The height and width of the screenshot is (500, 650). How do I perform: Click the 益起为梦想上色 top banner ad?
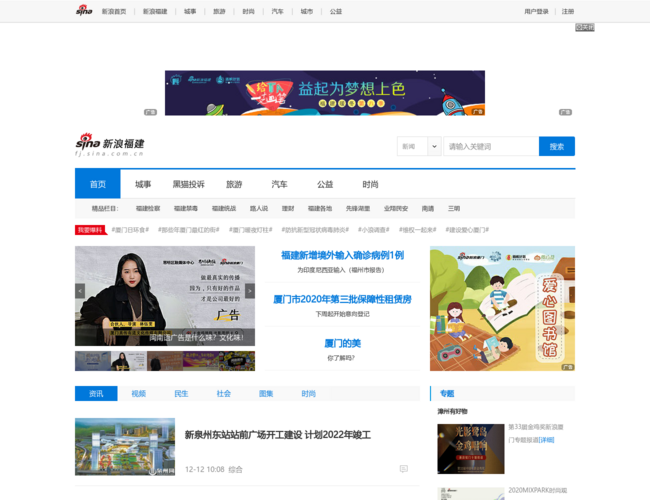pyautogui.click(x=324, y=92)
